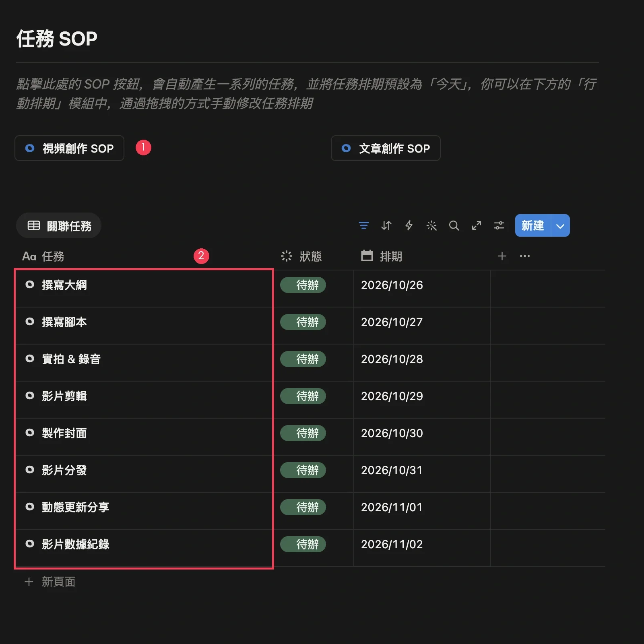Change 待辦 status for 撰寫腳本
This screenshot has width=644, height=644.
point(303,322)
